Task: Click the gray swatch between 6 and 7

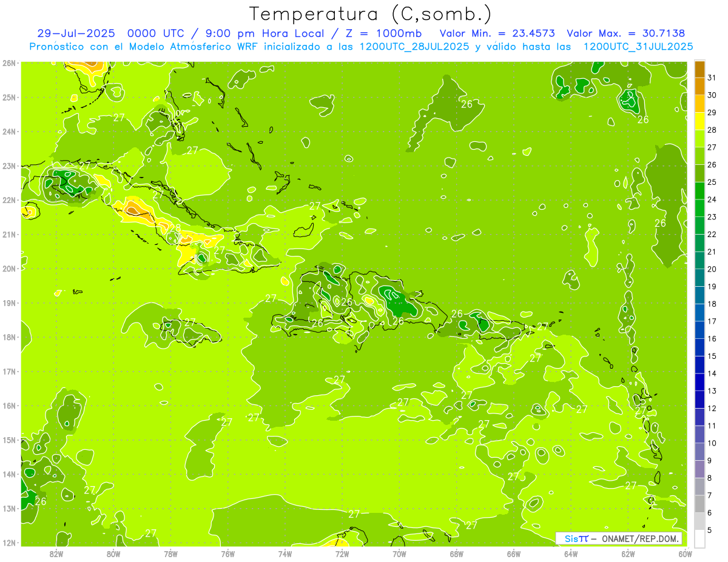Action: 699,504
